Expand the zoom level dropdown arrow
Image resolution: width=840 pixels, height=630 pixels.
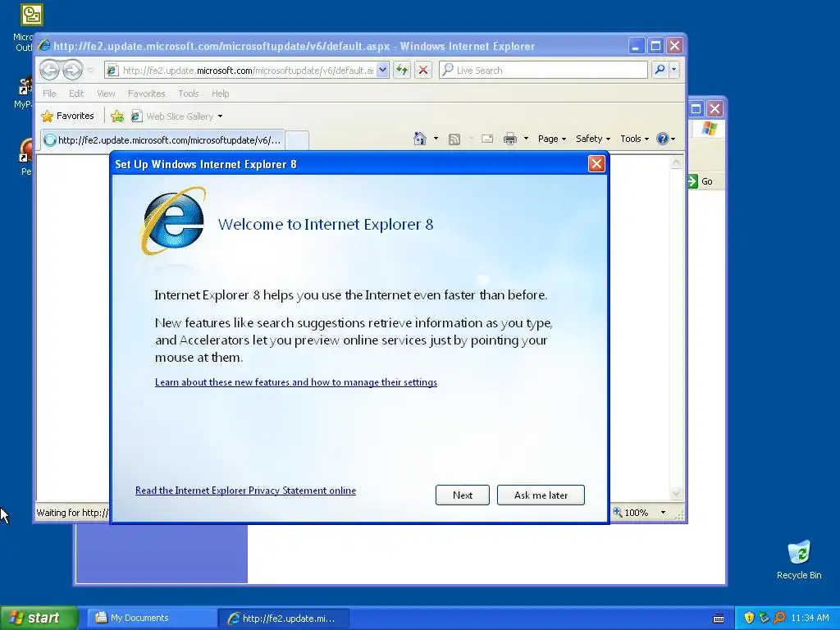tap(663, 513)
